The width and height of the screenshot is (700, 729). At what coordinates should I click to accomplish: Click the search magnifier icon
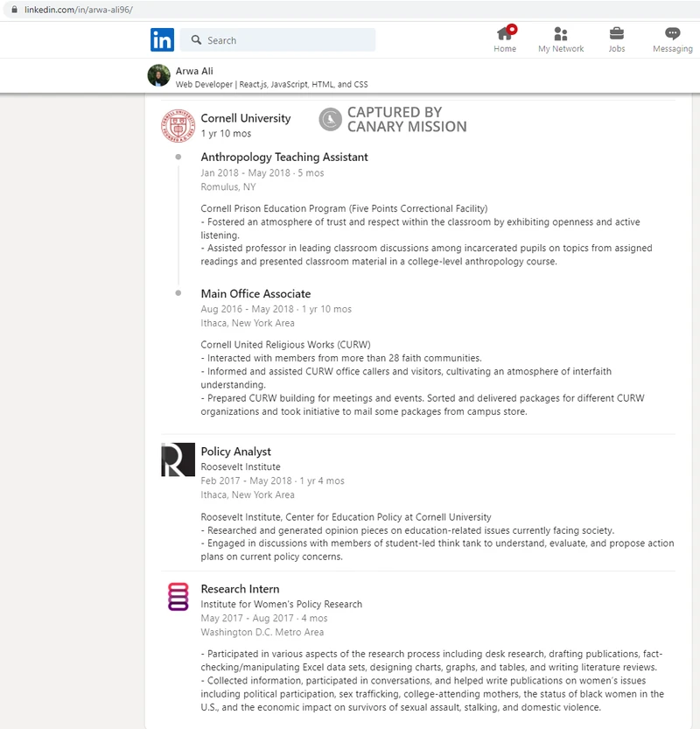[196, 40]
